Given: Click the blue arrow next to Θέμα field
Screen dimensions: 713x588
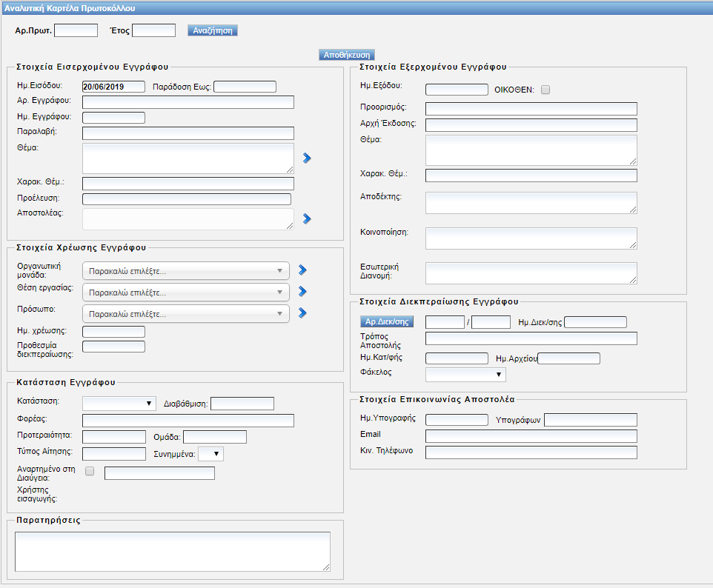Looking at the screenshot, I should click(x=307, y=158).
